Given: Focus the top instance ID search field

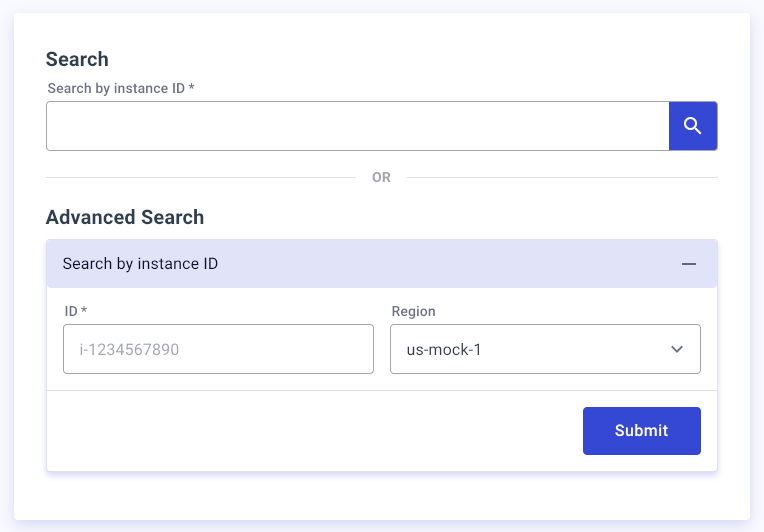Looking at the screenshot, I should pos(358,126).
